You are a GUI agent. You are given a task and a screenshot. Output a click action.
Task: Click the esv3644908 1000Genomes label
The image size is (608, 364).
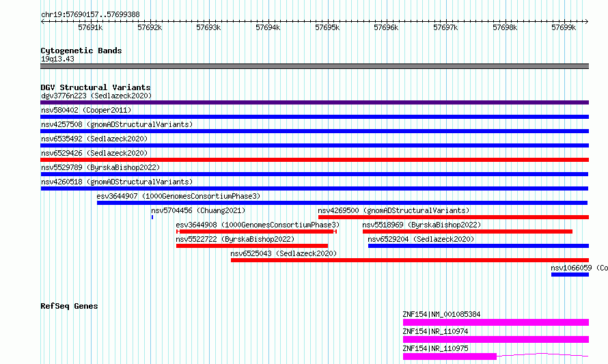[258, 225]
